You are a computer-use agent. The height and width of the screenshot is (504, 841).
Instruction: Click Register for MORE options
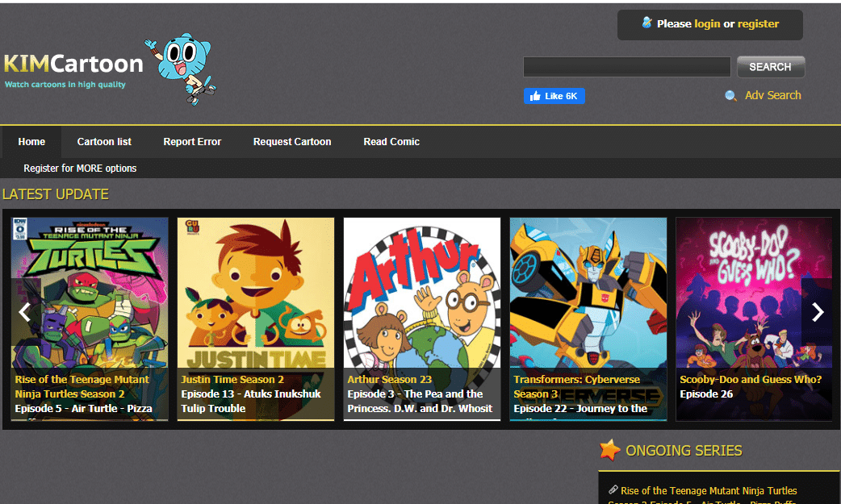click(80, 169)
